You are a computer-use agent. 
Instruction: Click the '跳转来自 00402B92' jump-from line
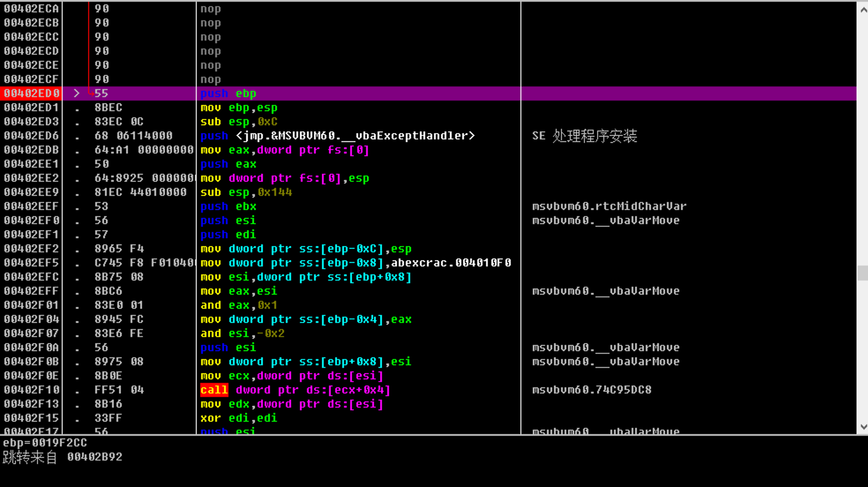coord(62,457)
